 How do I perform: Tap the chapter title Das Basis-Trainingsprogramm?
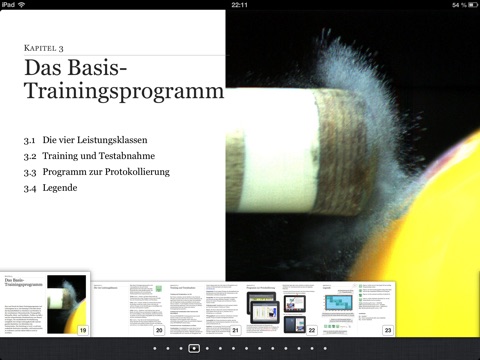(124, 79)
